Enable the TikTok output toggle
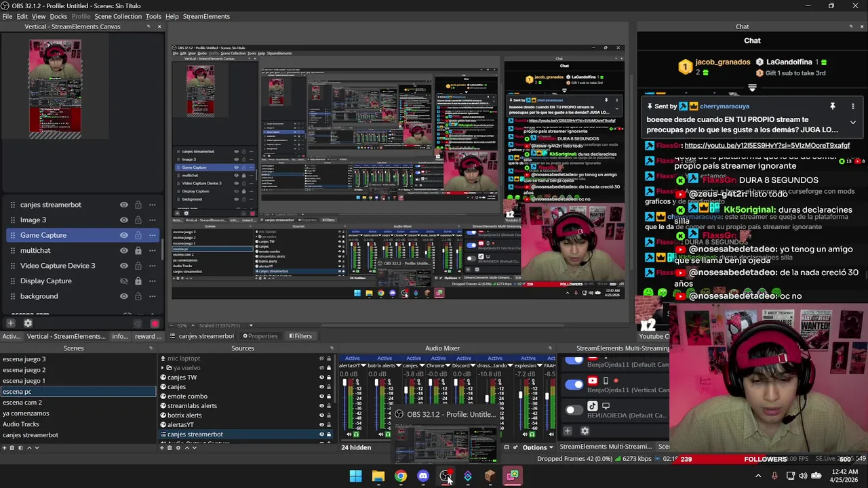868x488 pixels. 574,409
